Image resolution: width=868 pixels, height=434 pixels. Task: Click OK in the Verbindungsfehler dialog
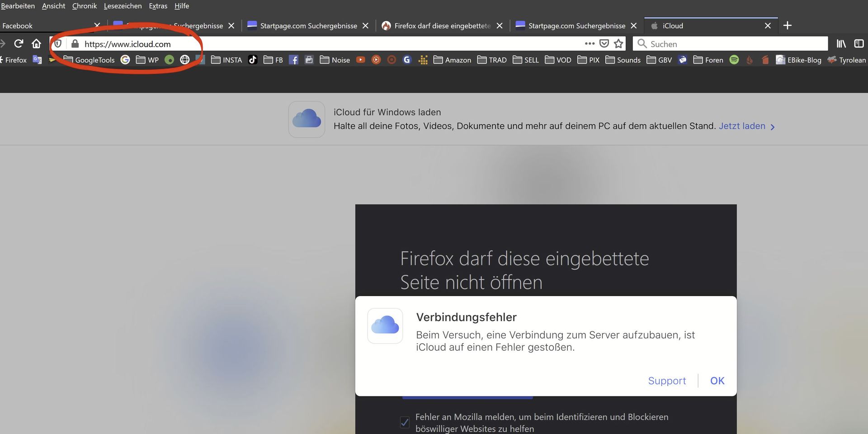pyautogui.click(x=717, y=381)
